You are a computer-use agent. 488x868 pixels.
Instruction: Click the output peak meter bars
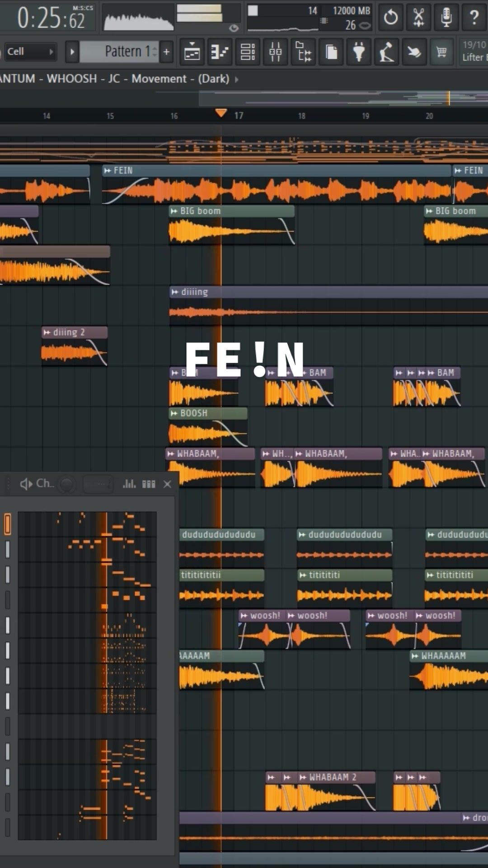(199, 14)
